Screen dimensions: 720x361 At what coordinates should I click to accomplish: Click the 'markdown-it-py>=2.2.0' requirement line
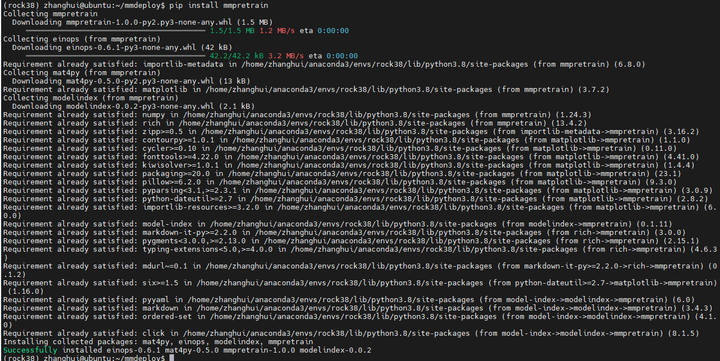coord(344,232)
